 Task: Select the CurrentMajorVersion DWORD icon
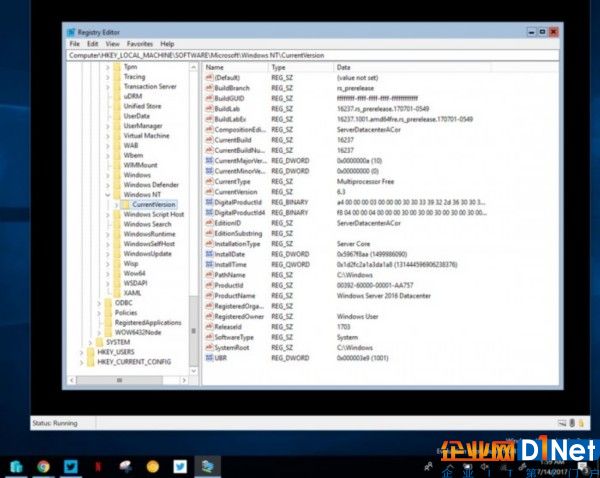(x=209, y=161)
